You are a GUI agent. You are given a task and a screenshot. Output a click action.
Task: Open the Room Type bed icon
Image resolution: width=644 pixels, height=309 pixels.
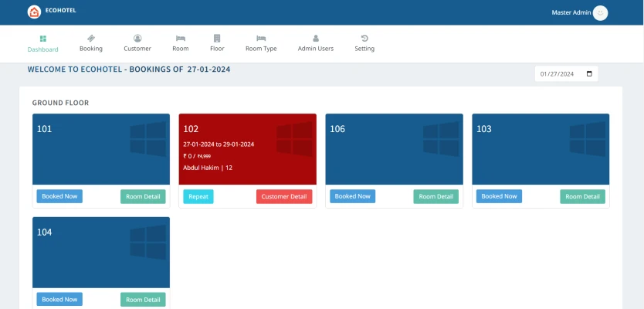coord(261,38)
